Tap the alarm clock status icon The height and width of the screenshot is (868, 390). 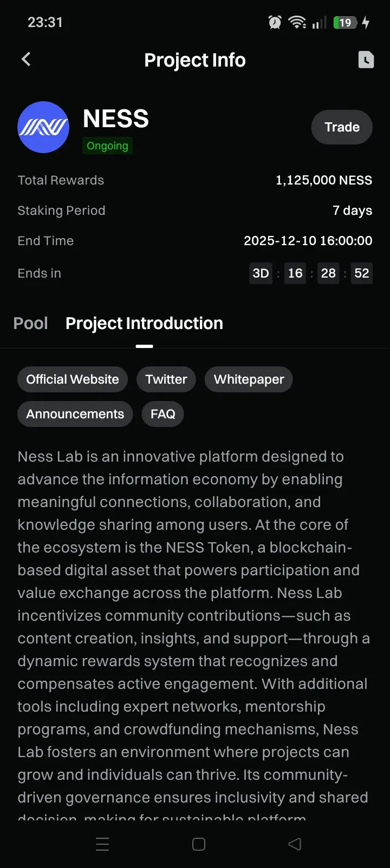pos(275,22)
